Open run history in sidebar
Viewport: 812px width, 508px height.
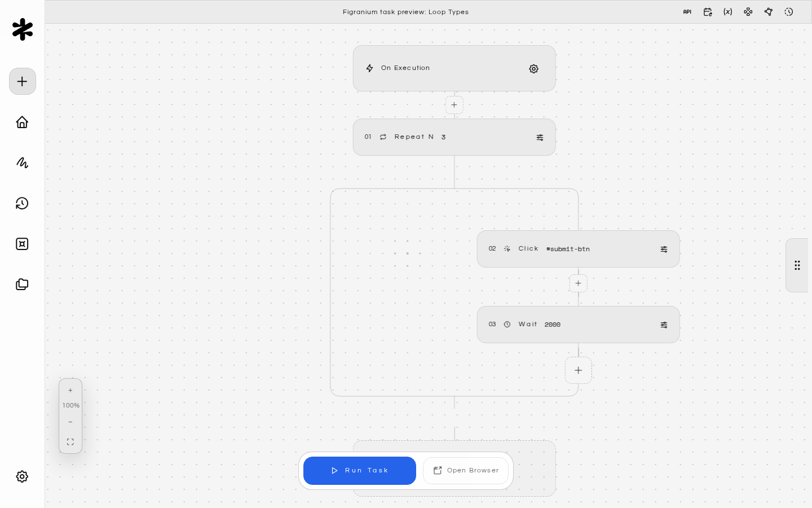click(22, 203)
